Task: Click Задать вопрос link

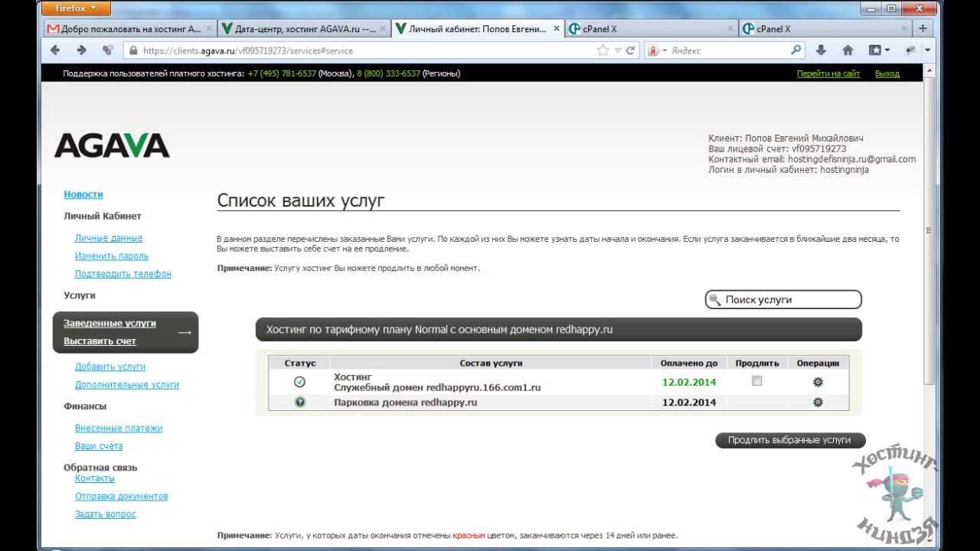Action: click(106, 514)
